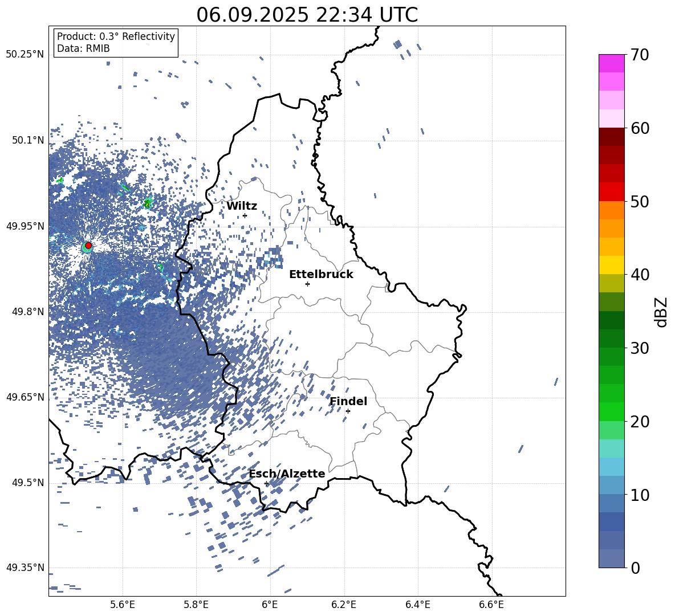Click the 49.8°N latitude label
This screenshot has width=675, height=616.
click(29, 312)
